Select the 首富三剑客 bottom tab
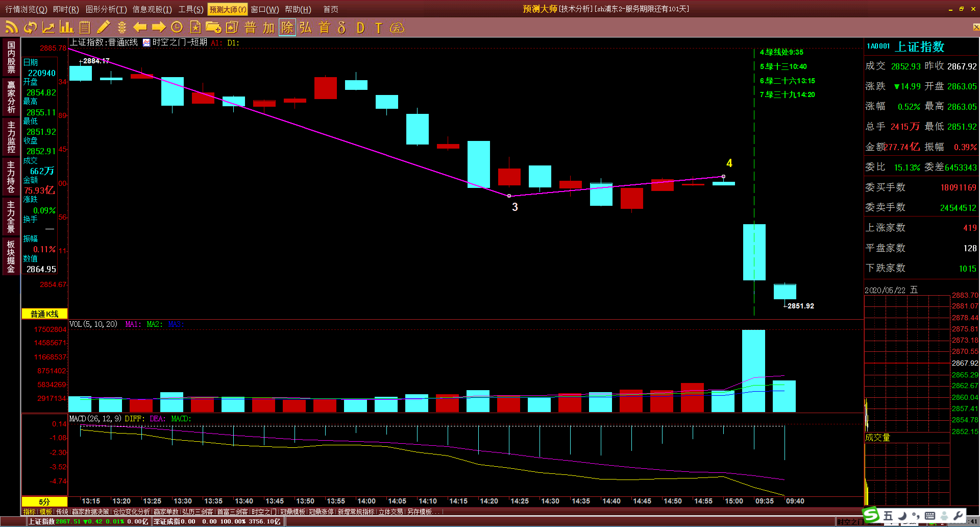980x527 pixels. 232,512
